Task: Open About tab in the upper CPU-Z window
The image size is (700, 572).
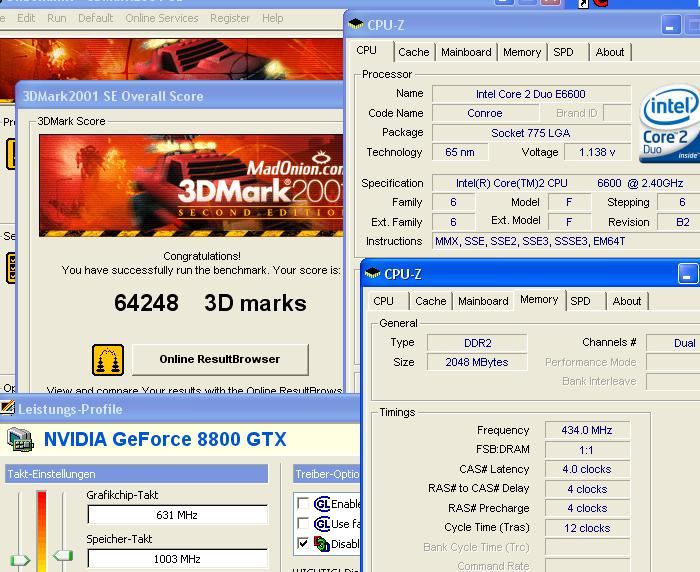Action: point(610,52)
